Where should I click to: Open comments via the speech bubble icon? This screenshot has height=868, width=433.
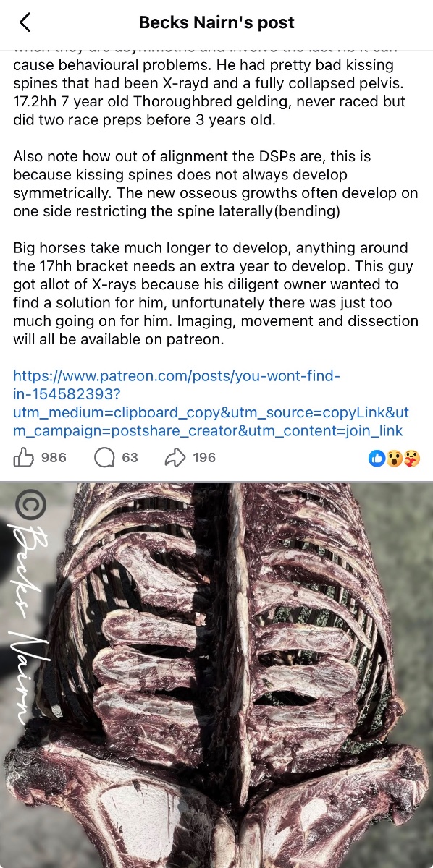tap(104, 457)
